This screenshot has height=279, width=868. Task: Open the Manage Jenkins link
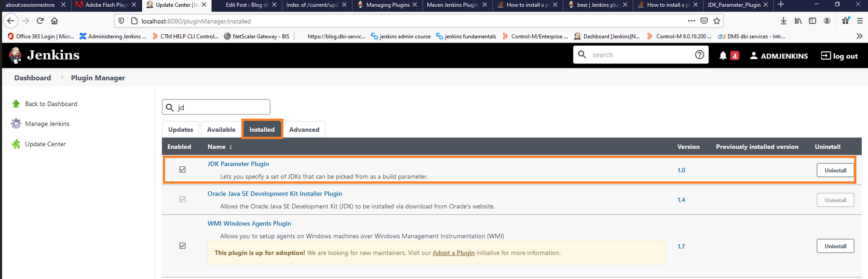coord(47,123)
